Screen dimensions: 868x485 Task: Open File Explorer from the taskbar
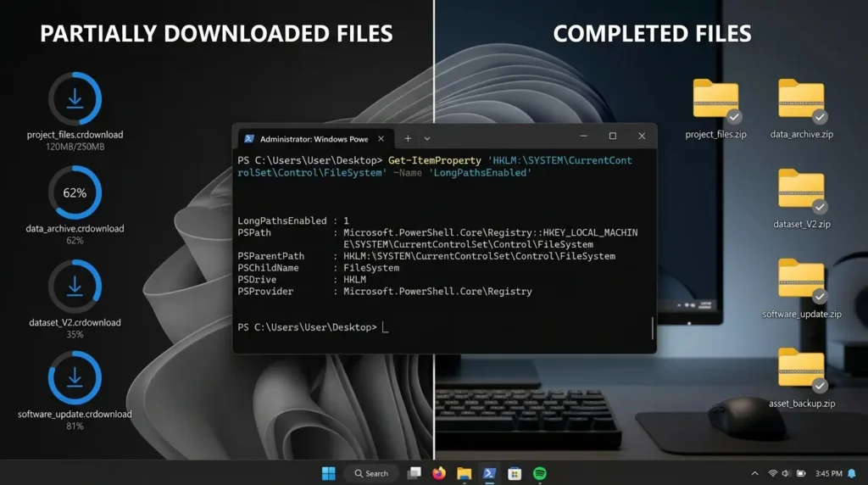[464, 473]
